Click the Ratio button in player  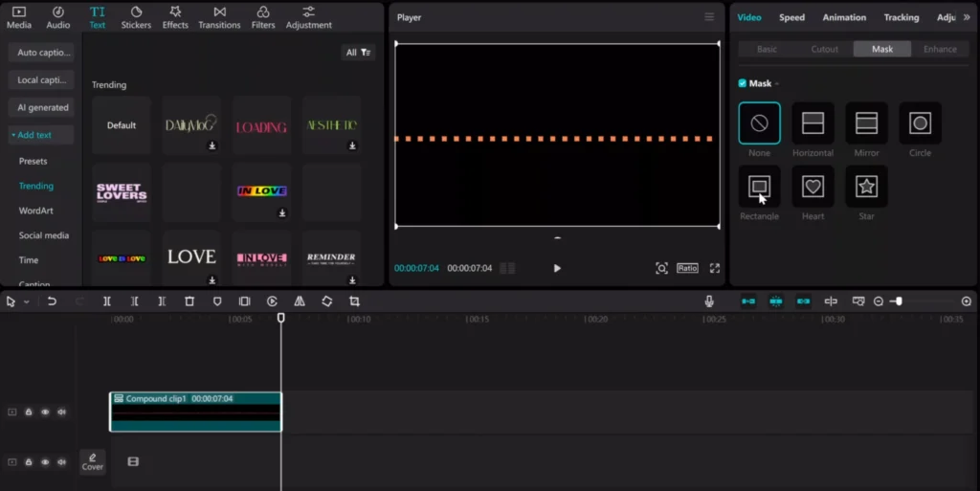click(x=687, y=268)
